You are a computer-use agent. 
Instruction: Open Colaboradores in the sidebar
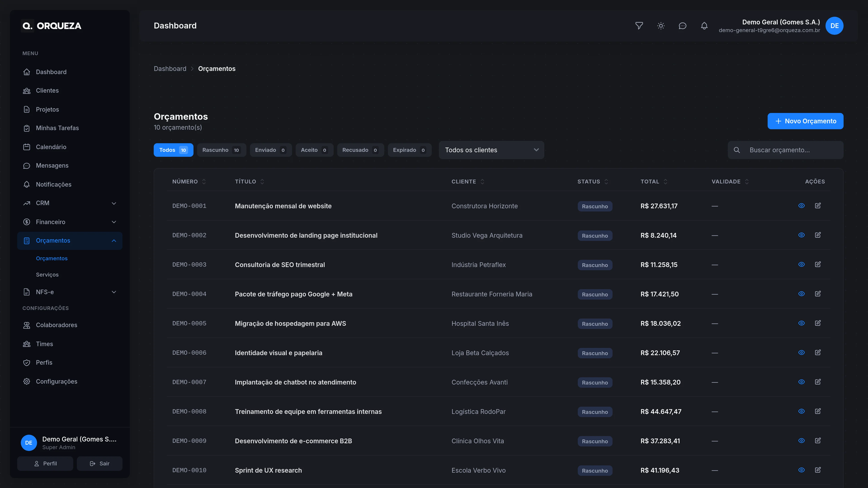pos(70,325)
